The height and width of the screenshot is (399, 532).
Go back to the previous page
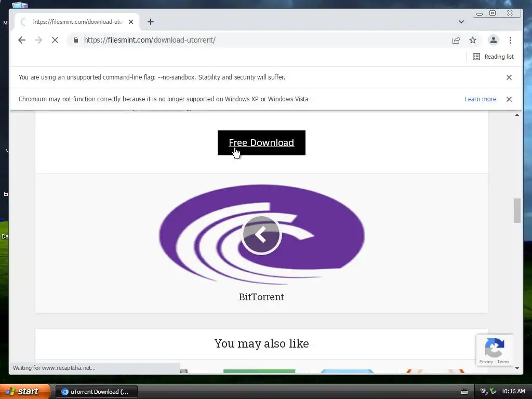coord(22,40)
